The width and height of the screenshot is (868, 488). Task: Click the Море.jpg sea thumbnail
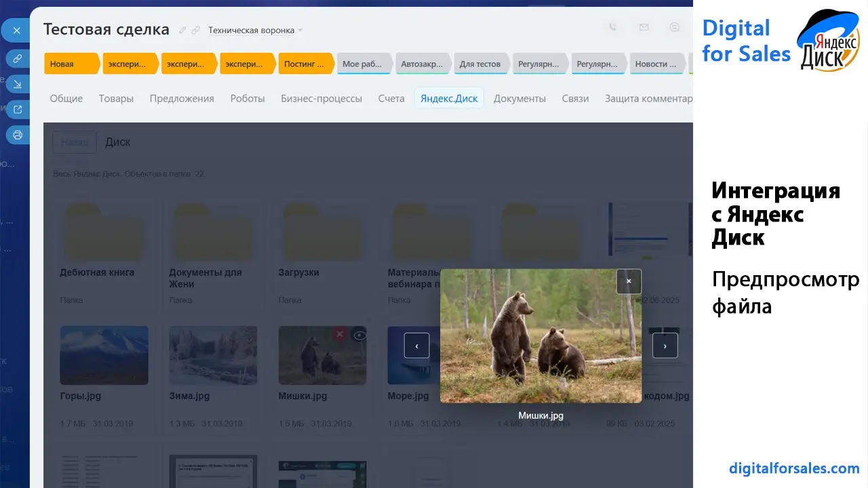(x=414, y=355)
